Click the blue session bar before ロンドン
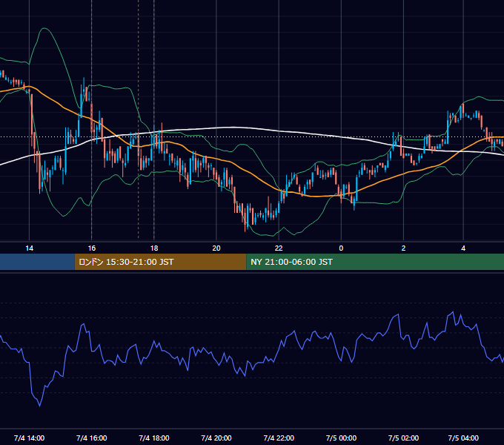This screenshot has height=445, width=504. pos(37,262)
